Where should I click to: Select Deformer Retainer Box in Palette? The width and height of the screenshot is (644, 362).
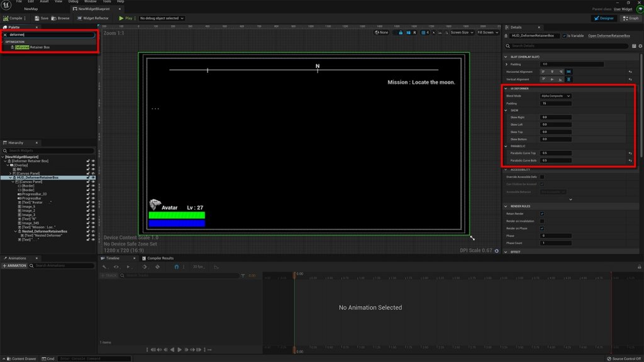point(32,47)
